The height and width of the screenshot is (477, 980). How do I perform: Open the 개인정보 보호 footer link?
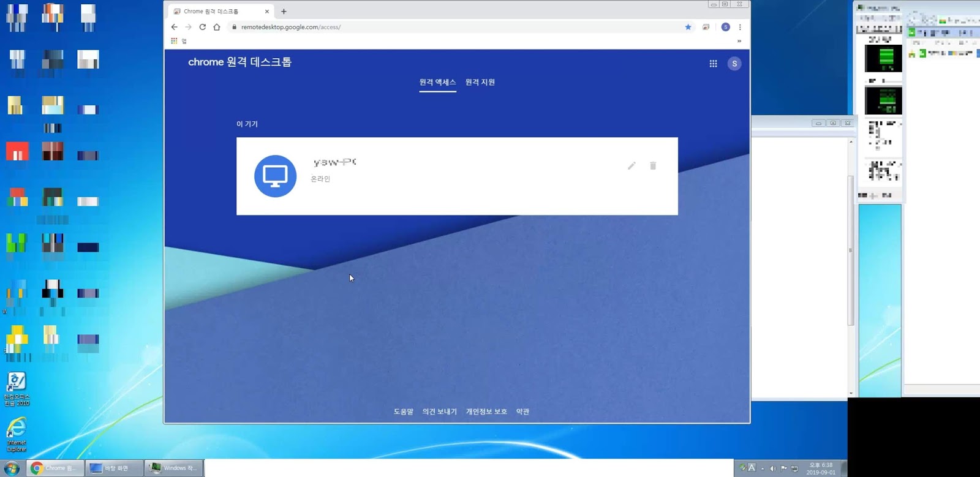(x=486, y=411)
